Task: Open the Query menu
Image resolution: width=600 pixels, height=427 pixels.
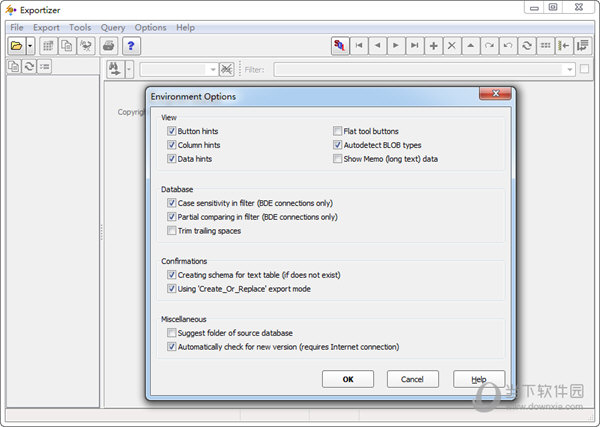Action: (113, 28)
